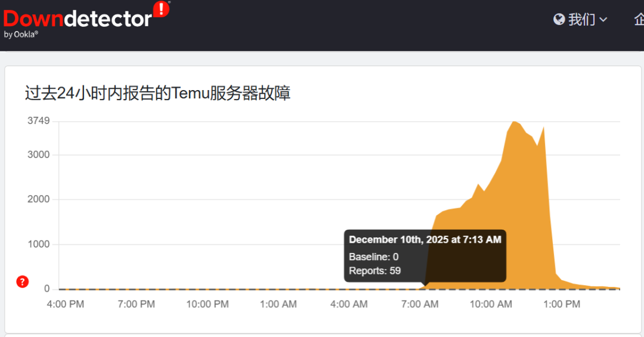Click the December 10th tooltip box
This screenshot has width=644, height=337.
[x=425, y=255]
